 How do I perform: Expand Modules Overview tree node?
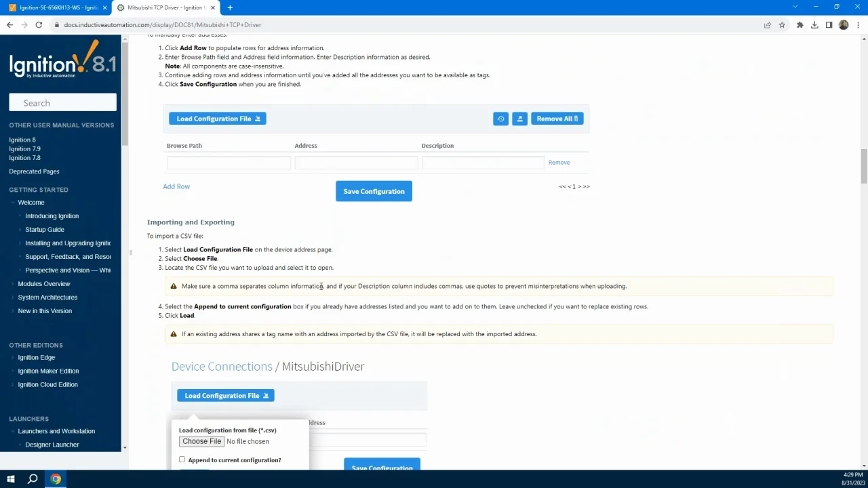13,284
